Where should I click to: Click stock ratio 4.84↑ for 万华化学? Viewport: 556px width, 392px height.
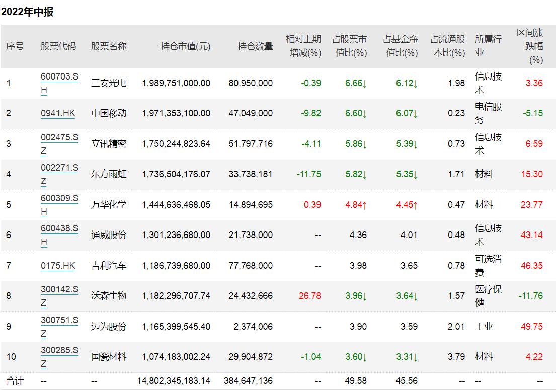point(356,205)
